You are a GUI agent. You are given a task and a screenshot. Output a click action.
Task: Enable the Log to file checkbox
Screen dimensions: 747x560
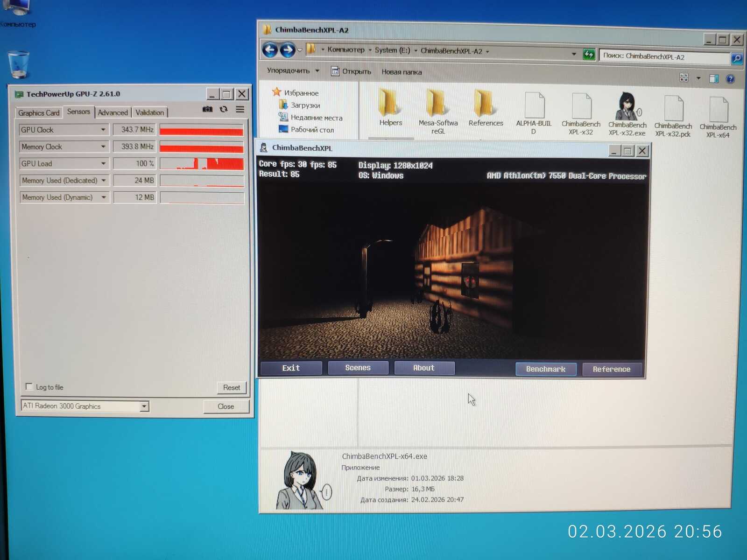click(x=29, y=387)
